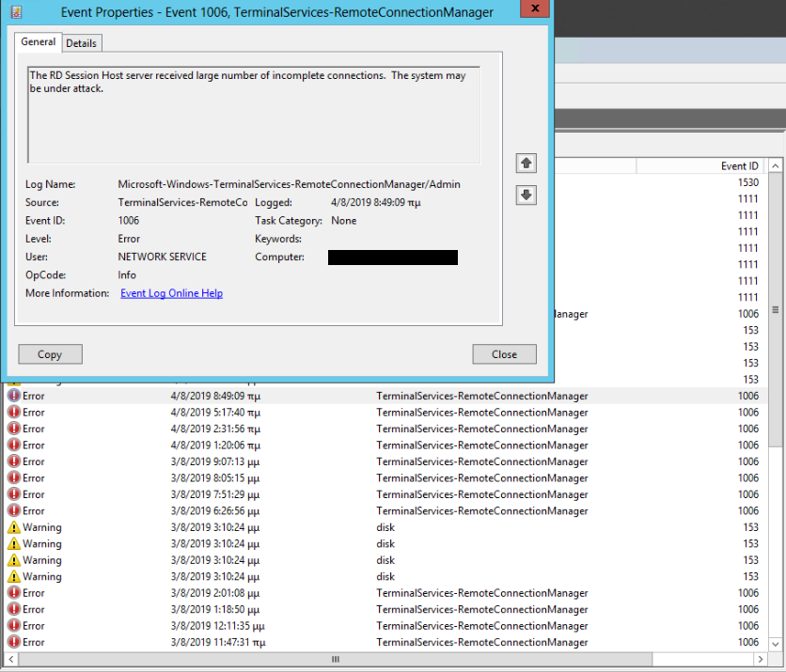Click error icon of 4/8/2019 1:20:06 row
Screen dimensions: 786x672
click(14, 445)
